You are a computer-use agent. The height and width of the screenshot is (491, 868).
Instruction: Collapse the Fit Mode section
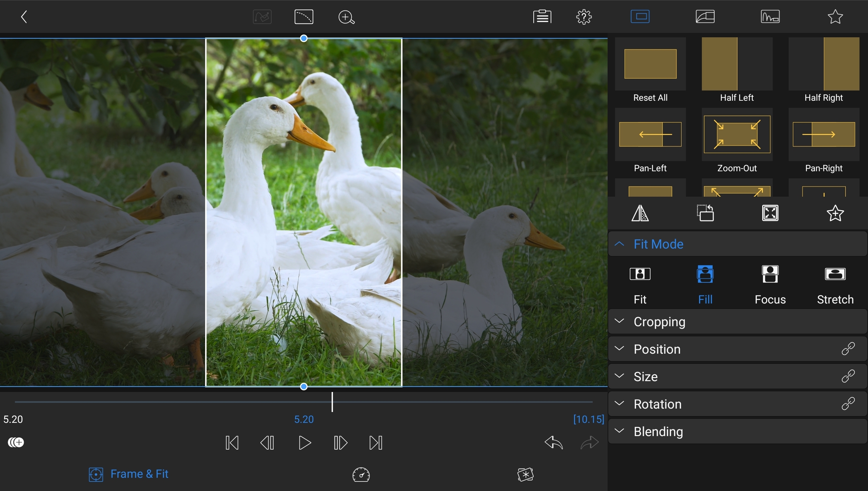coord(619,244)
